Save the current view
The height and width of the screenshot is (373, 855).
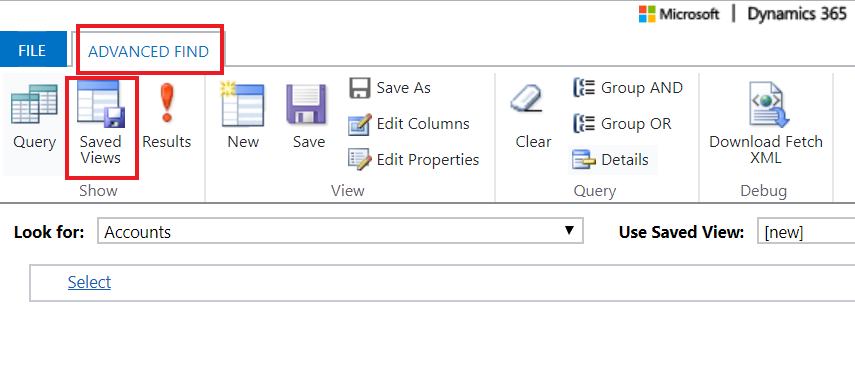point(308,117)
